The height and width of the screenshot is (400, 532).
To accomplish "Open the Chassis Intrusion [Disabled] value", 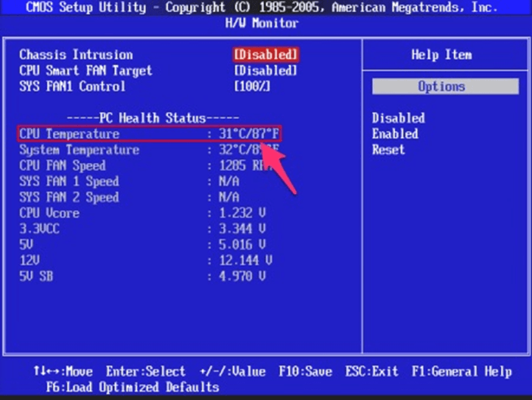I will click(266, 55).
